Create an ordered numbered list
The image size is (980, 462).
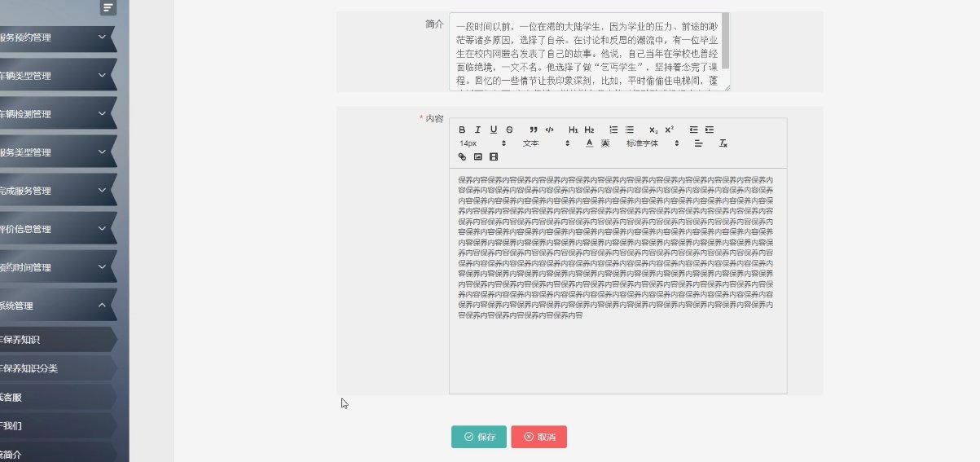(x=613, y=130)
